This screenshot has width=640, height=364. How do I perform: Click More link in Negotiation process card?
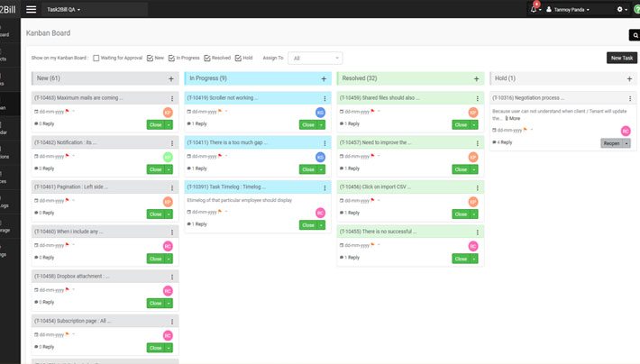point(513,118)
